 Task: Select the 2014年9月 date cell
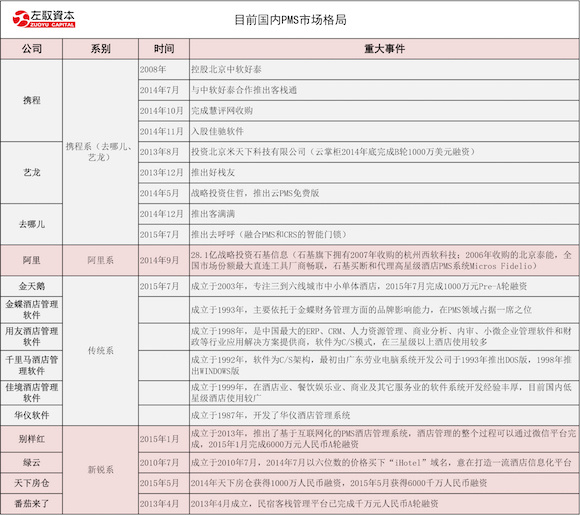pyautogui.click(x=164, y=260)
